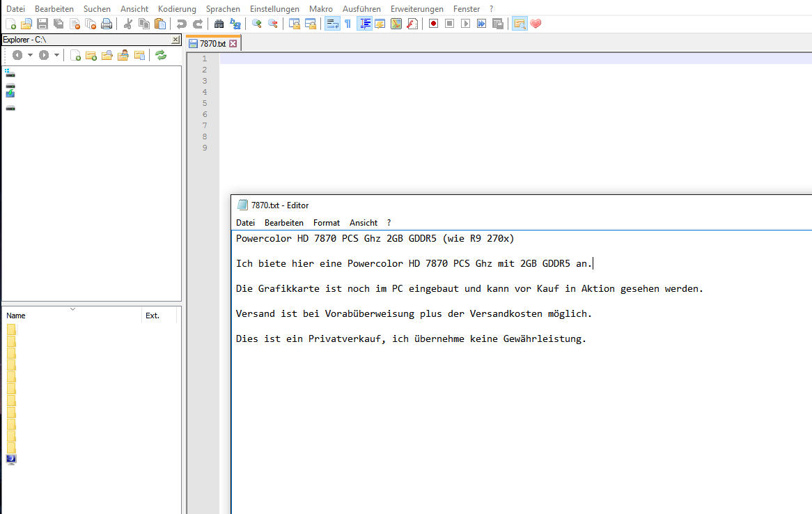Screen dimensions: 812x514
Task: Zoom in with the magnifier plus icon
Action: click(256, 24)
